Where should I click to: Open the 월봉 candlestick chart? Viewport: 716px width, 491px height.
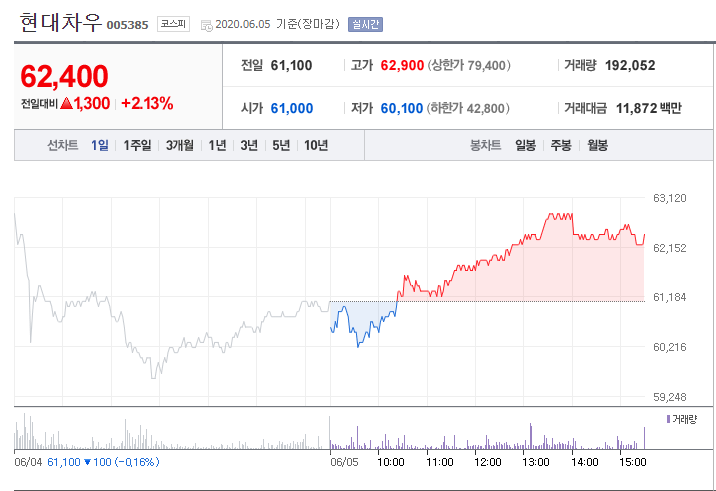(x=597, y=145)
